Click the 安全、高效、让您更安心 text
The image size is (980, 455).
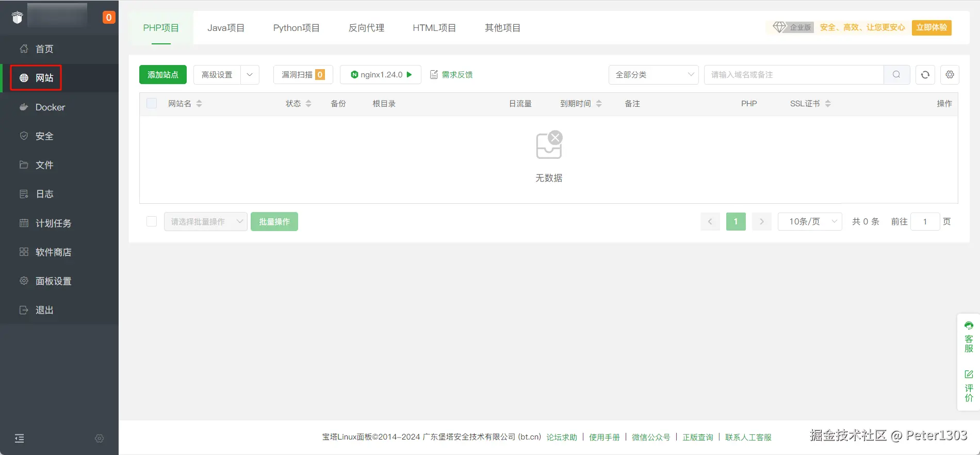point(862,27)
